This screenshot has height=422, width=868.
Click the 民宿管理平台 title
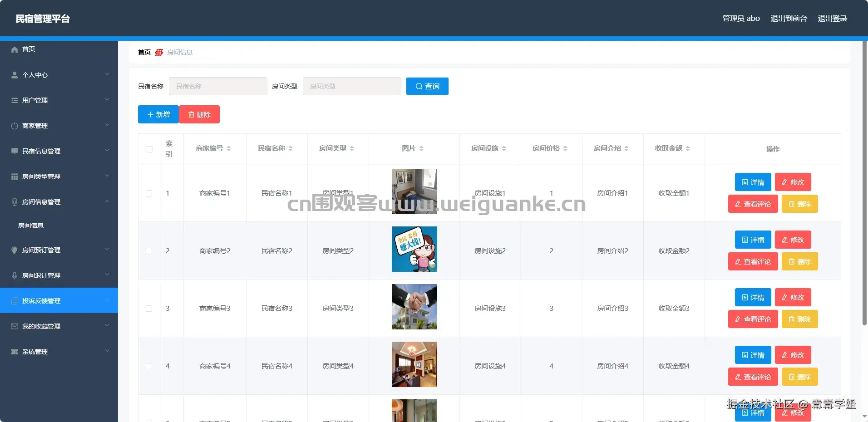pyautogui.click(x=43, y=19)
